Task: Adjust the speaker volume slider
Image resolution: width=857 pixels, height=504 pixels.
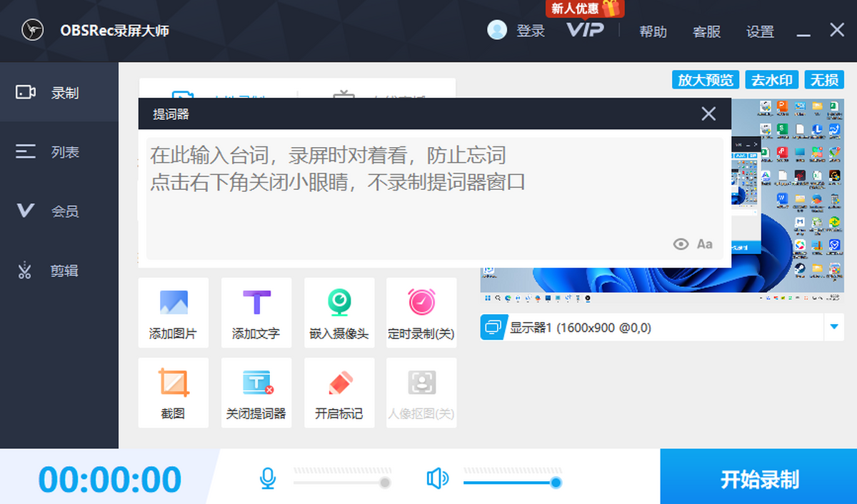Action: 511,483
